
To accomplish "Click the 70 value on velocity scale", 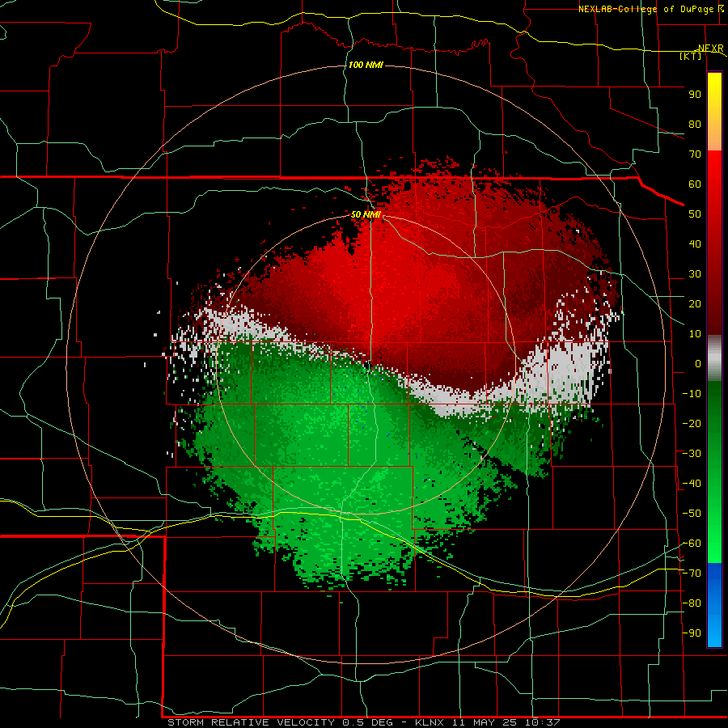I will point(695,154).
